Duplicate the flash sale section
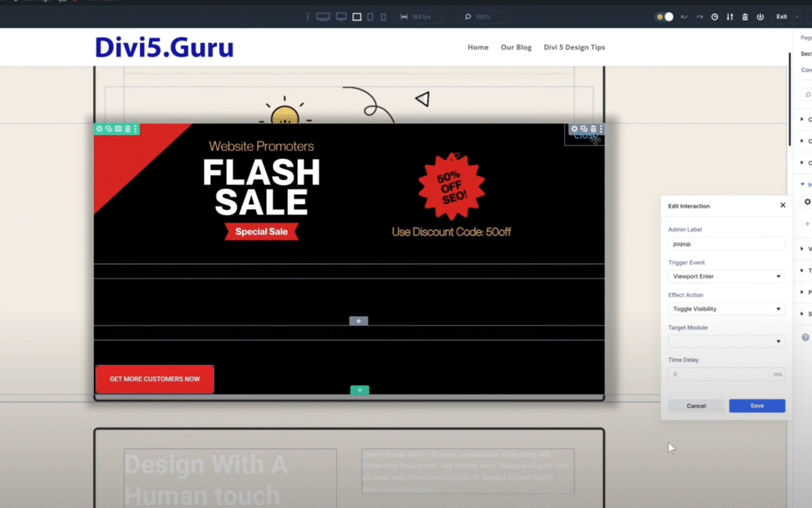This screenshot has height=508, width=812. (109, 129)
